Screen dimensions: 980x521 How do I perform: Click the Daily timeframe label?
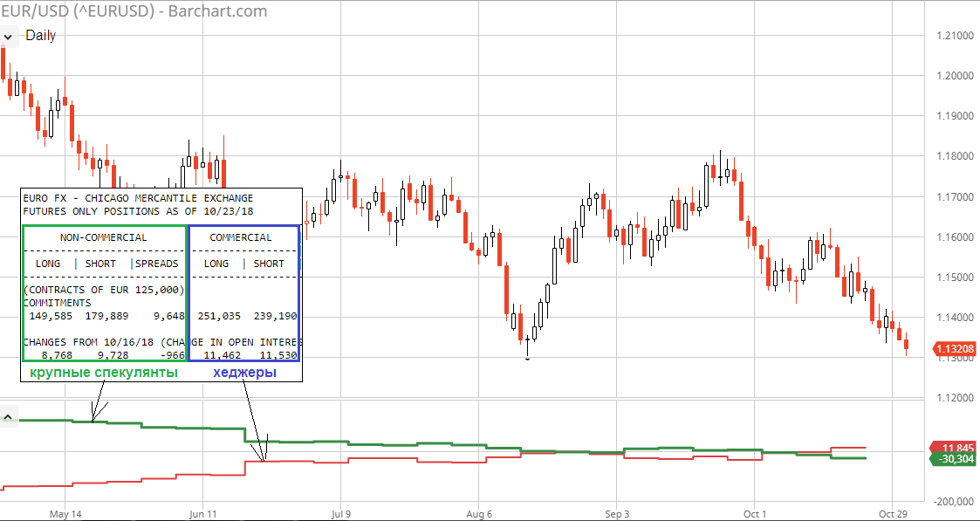click(40, 36)
